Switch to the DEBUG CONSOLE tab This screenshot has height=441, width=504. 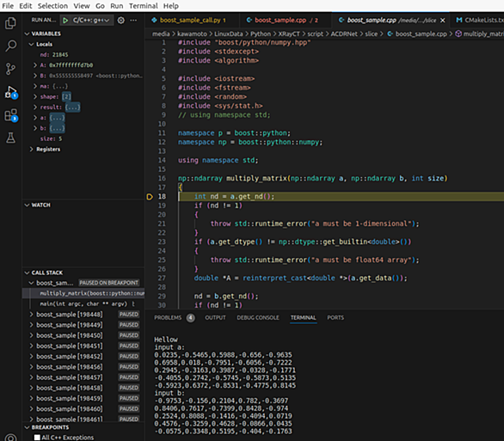pyautogui.click(x=258, y=318)
